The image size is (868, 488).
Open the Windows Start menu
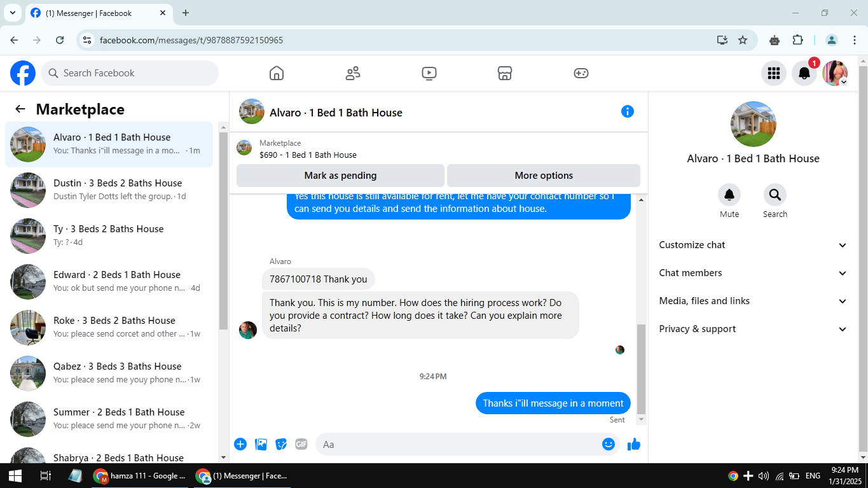(x=15, y=476)
